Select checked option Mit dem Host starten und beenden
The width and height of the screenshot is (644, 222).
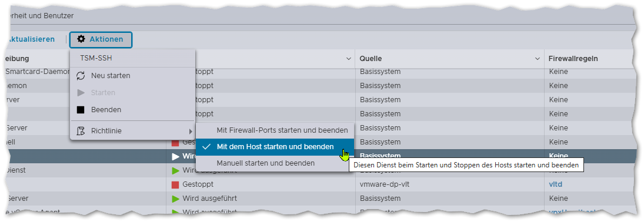click(x=274, y=146)
